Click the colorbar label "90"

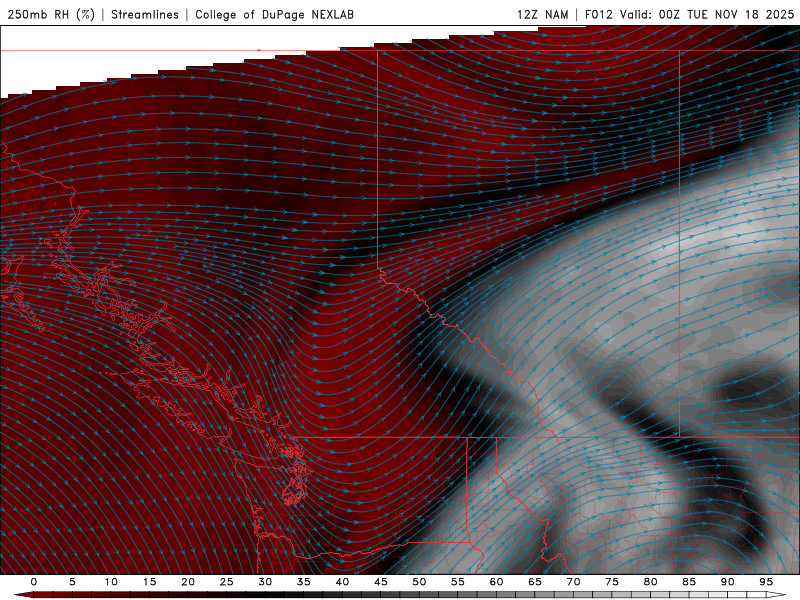727,582
